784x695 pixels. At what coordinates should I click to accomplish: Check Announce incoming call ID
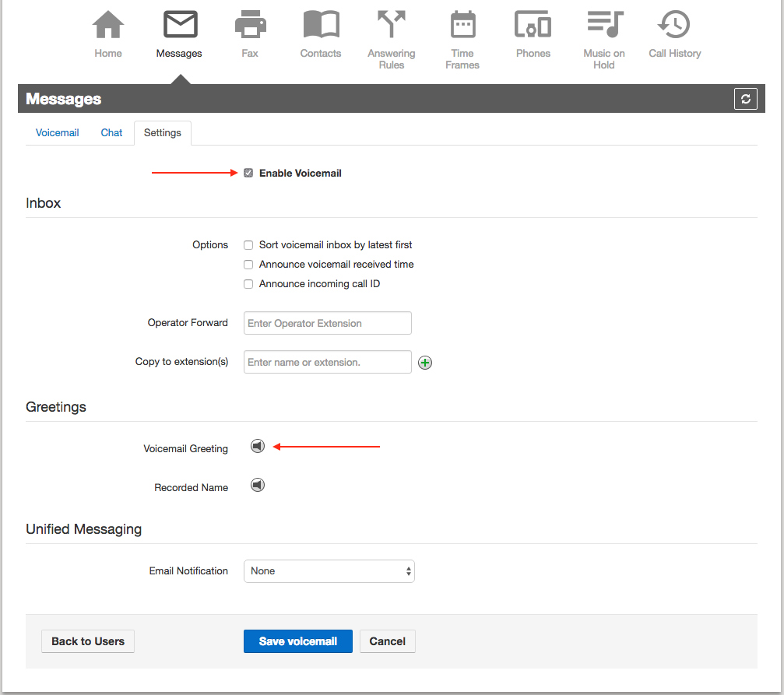click(248, 284)
